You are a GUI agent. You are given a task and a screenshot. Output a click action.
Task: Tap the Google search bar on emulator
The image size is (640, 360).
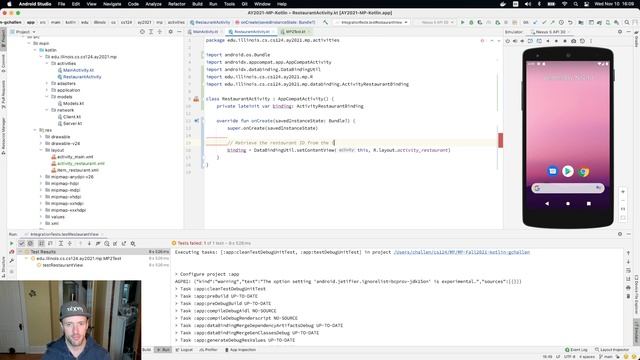click(x=568, y=188)
